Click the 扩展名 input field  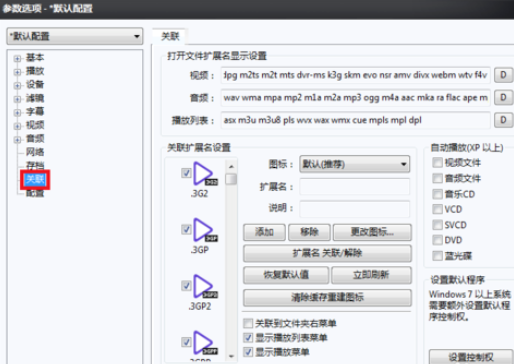click(x=355, y=187)
